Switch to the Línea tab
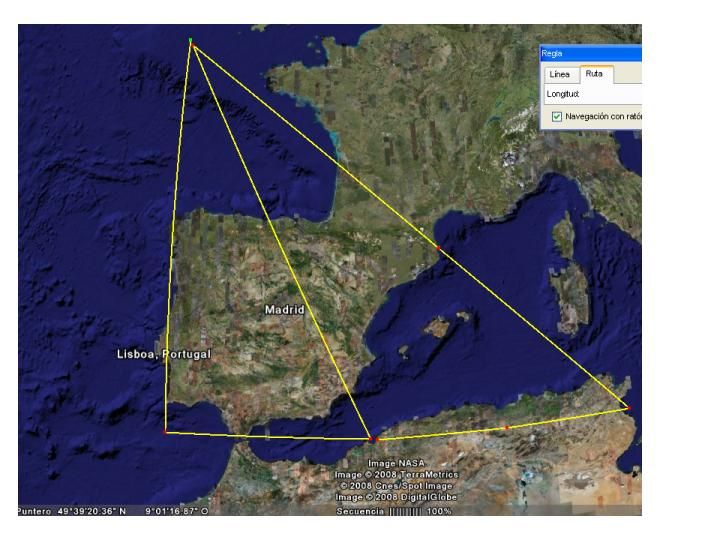The width and height of the screenshot is (720, 540). coord(559,75)
